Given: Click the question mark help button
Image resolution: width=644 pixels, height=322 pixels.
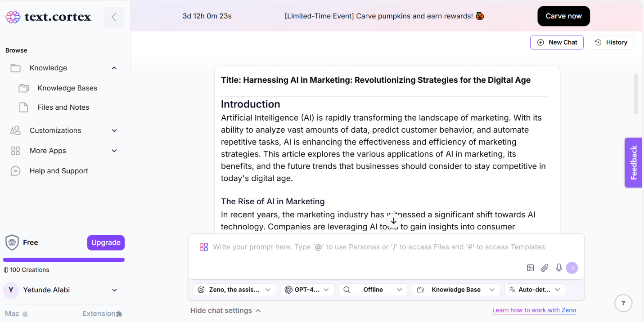Looking at the screenshot, I should [623, 303].
